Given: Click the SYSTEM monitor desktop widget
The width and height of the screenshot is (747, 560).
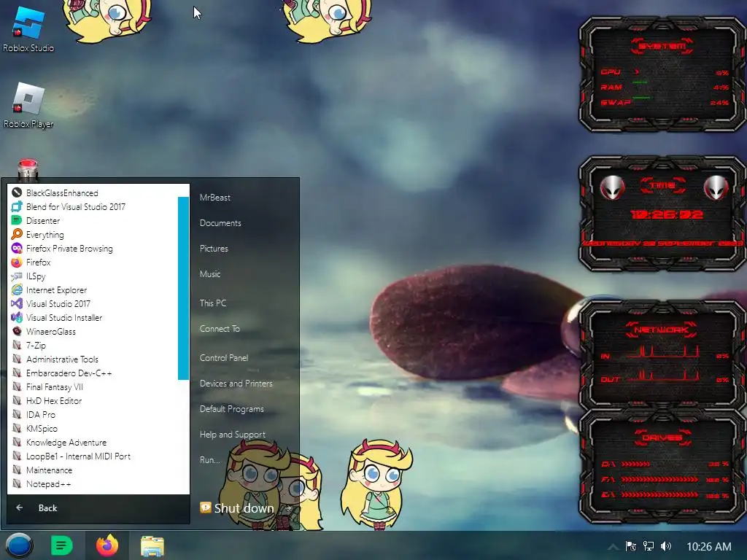Looking at the screenshot, I should tap(662, 75).
